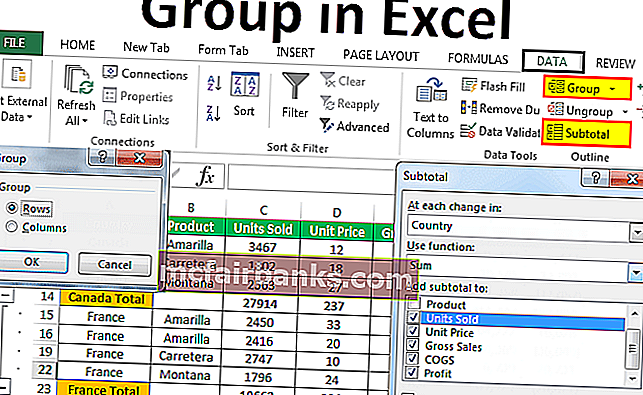Click the Canada Total cell
The height and width of the screenshot is (395, 643).
tap(106, 298)
